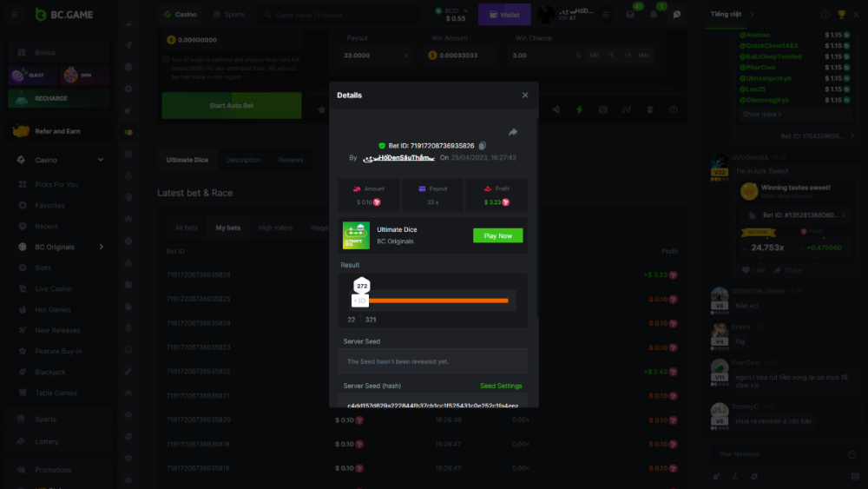The image size is (868, 489).
Task: Switch to the High rollers tab
Action: pyautogui.click(x=276, y=228)
